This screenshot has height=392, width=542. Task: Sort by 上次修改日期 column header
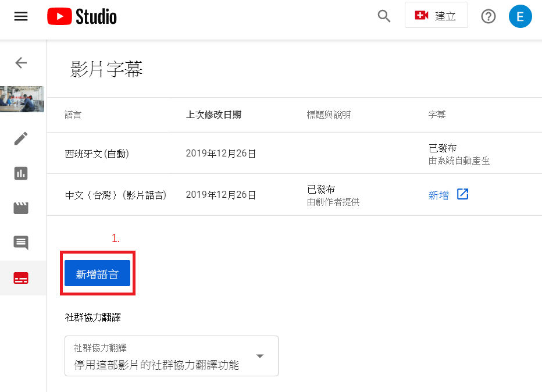[213, 115]
